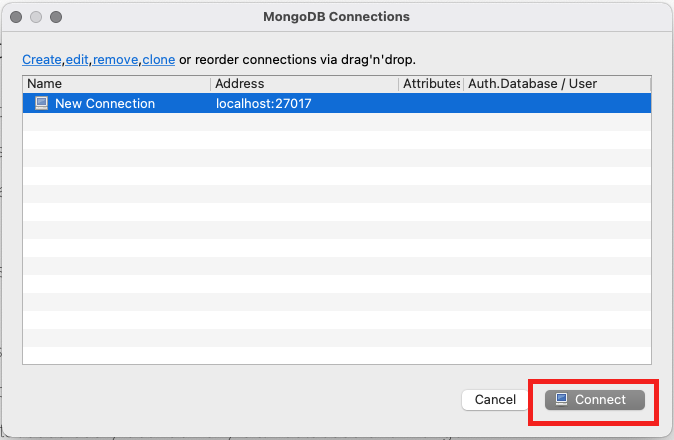The height and width of the screenshot is (440, 674).
Task: Click the Attributes column header
Action: pos(430,84)
